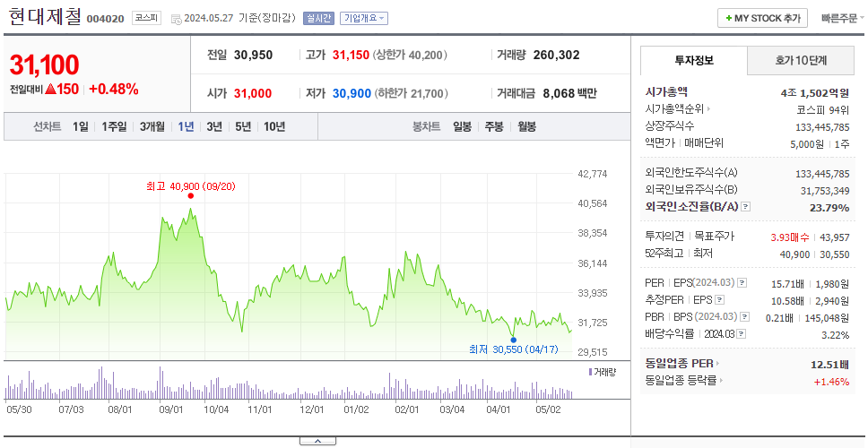Click the red up-triangle next to 150

point(51,89)
